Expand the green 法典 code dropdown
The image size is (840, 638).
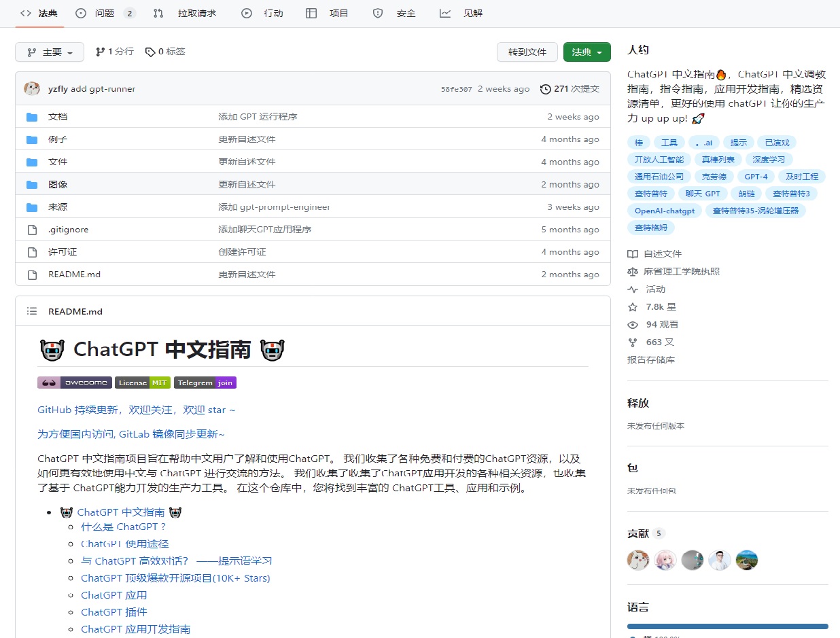point(587,52)
